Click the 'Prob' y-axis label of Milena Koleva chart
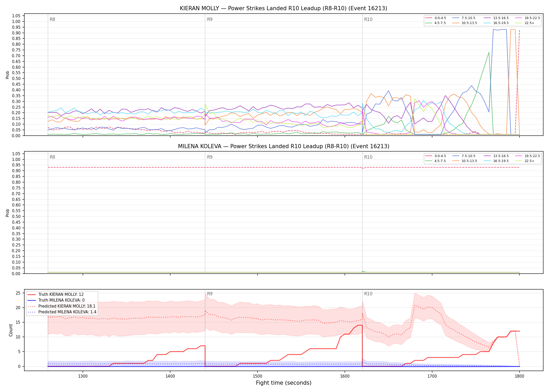This screenshot has height=392, width=549. pyautogui.click(x=8, y=213)
